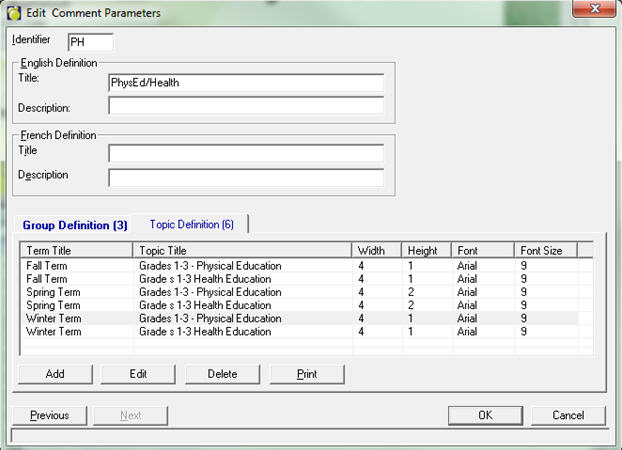Click the Print button
Screen dimensions: 622x450
point(307,374)
